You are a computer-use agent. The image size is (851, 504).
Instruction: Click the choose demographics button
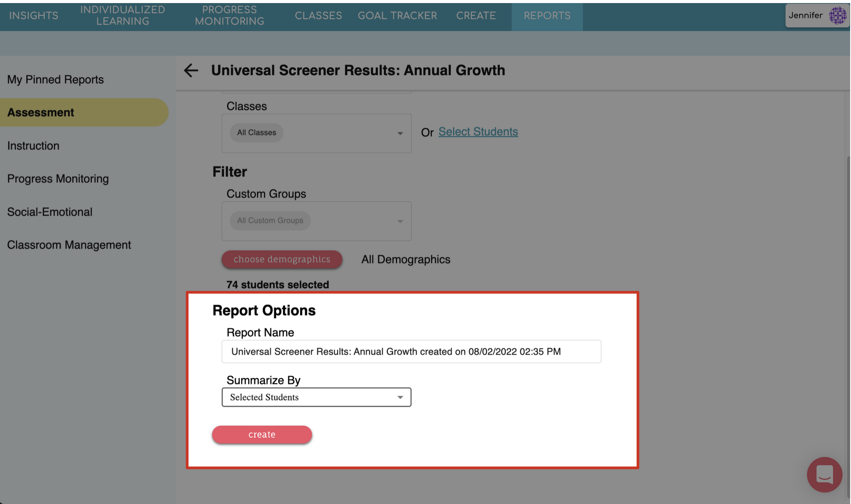282,259
